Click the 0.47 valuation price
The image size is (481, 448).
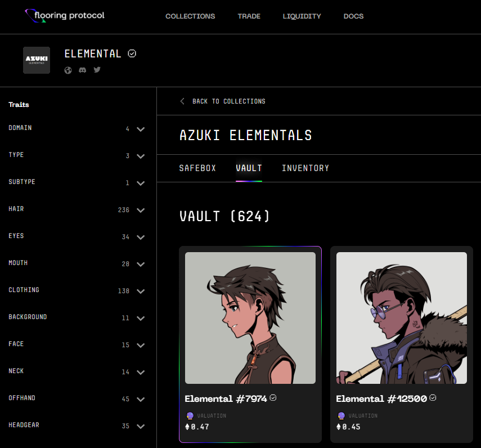(x=200, y=427)
